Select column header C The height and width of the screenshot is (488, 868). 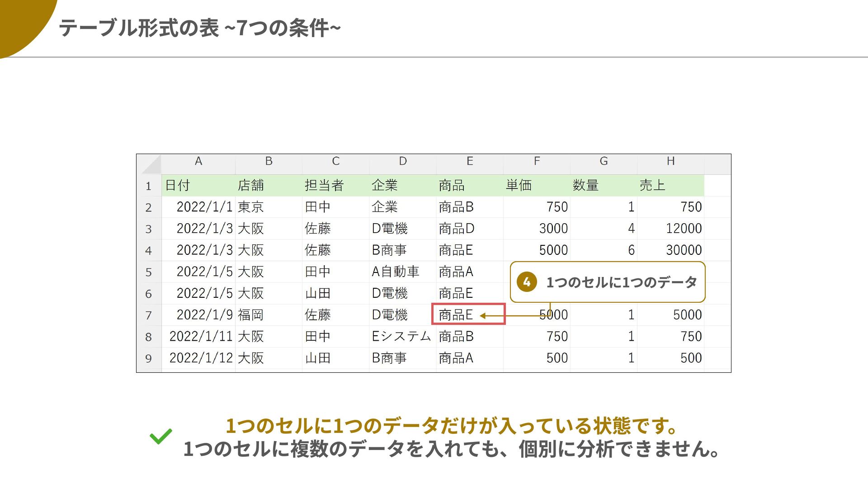(x=335, y=164)
